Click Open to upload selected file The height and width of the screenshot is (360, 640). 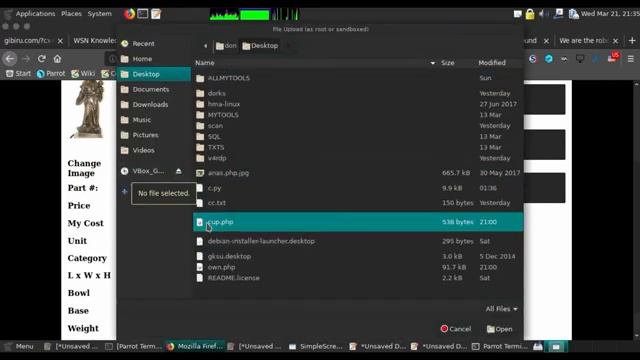500,329
